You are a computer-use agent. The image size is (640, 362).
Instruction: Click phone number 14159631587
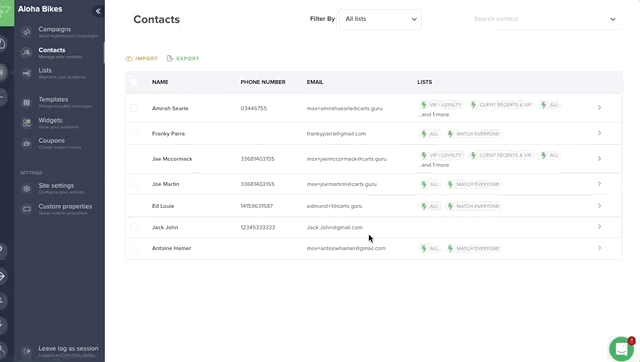point(257,206)
